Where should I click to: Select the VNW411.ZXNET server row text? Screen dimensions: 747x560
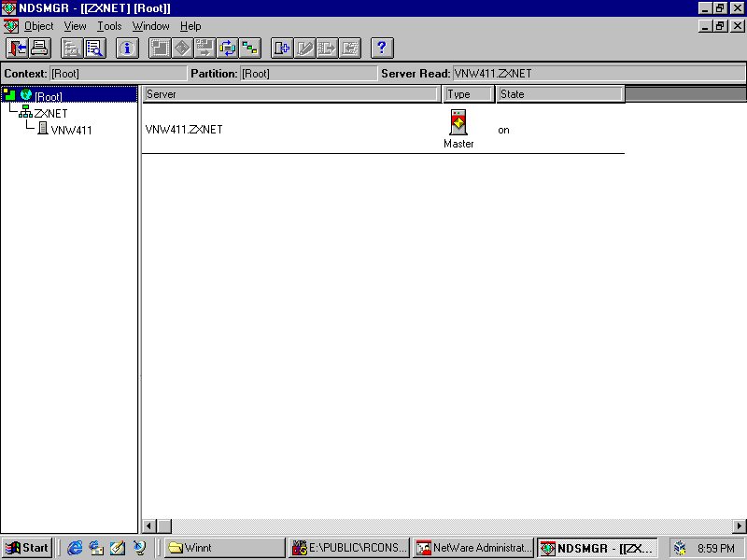click(x=184, y=130)
